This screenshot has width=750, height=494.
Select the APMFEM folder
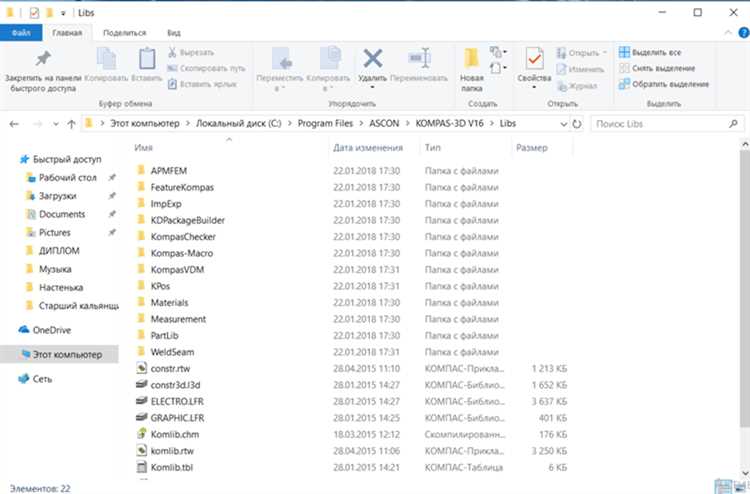point(168,171)
